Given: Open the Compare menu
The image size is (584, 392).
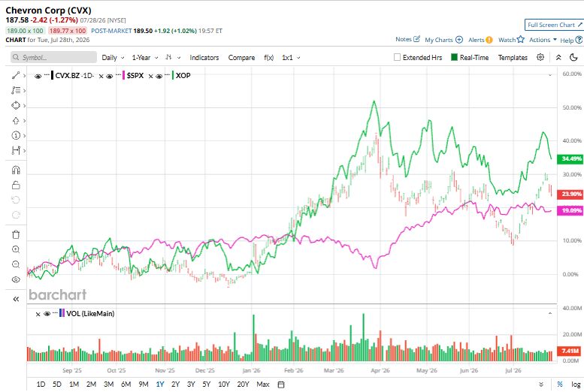Looking at the screenshot, I should [241, 57].
